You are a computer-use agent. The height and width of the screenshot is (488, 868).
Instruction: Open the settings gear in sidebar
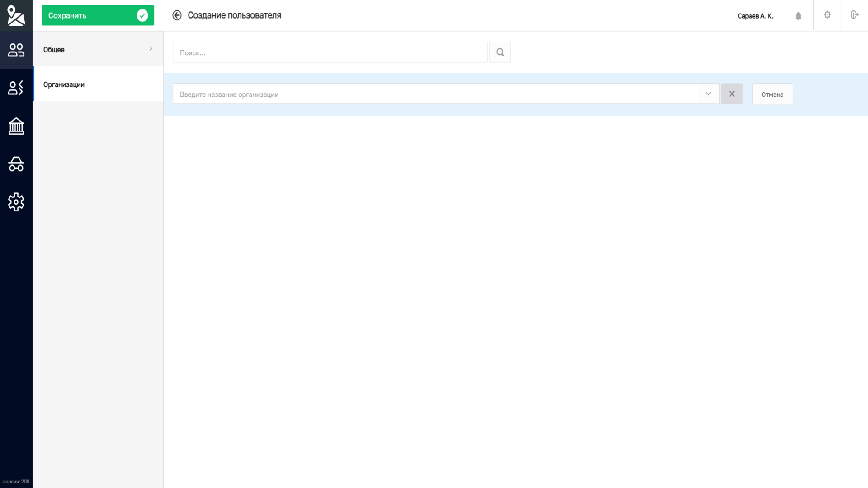(x=16, y=202)
